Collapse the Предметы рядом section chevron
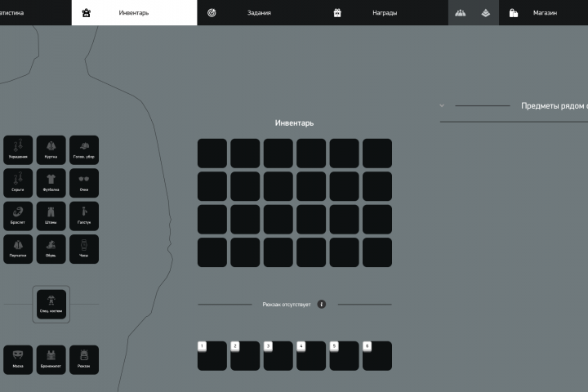This screenshot has width=588, height=392. 442,106
